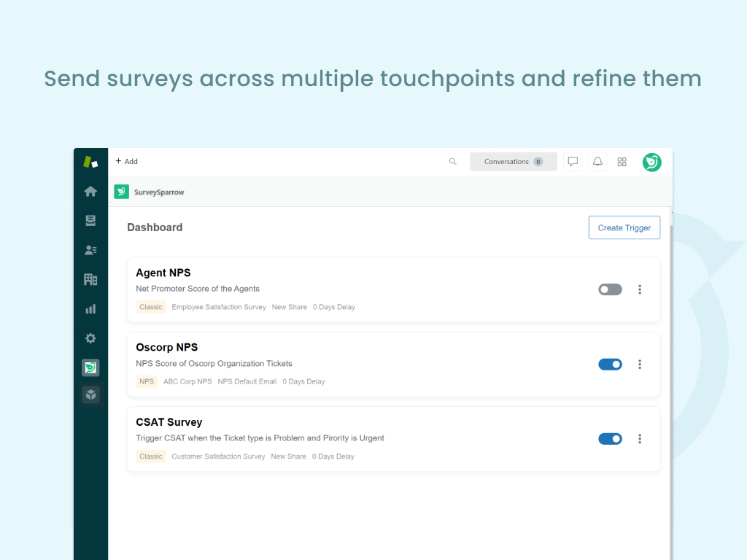
Task: Open the Organizations building icon
Action: pyautogui.click(x=90, y=279)
